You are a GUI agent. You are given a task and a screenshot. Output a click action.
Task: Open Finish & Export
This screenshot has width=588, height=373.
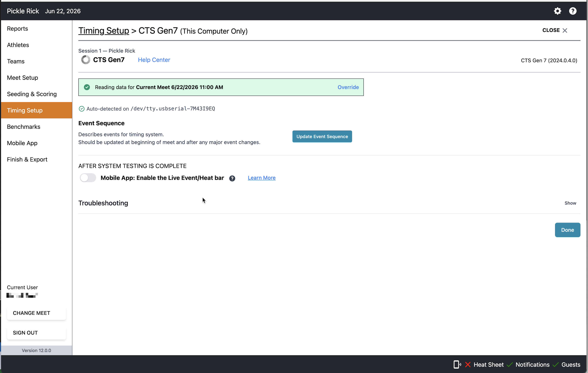tap(37, 159)
